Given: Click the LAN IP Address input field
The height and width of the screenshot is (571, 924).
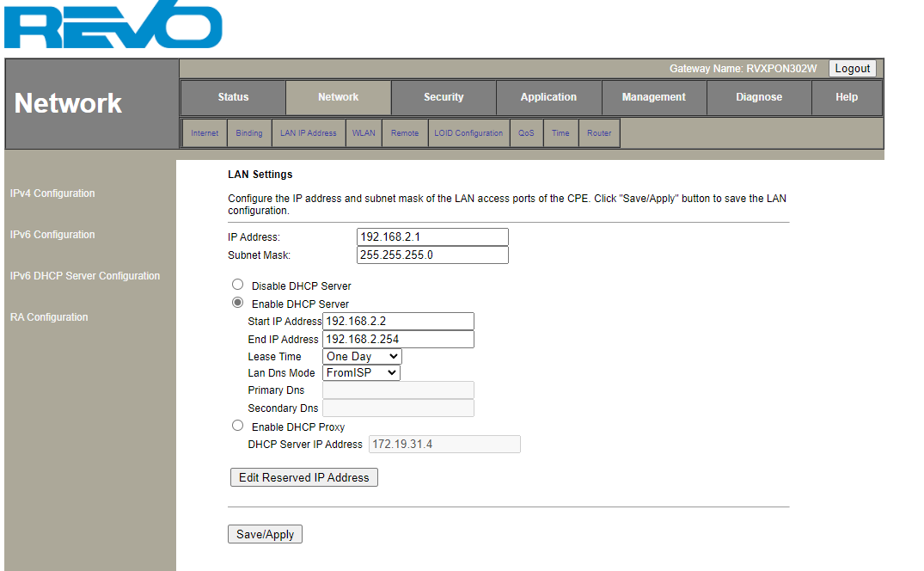Looking at the screenshot, I should [432, 237].
